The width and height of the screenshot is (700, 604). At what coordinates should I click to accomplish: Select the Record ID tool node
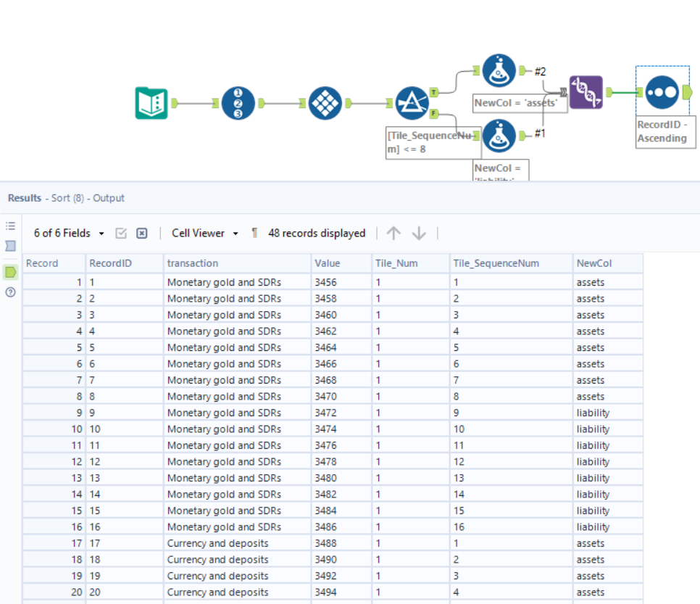pyautogui.click(x=238, y=103)
